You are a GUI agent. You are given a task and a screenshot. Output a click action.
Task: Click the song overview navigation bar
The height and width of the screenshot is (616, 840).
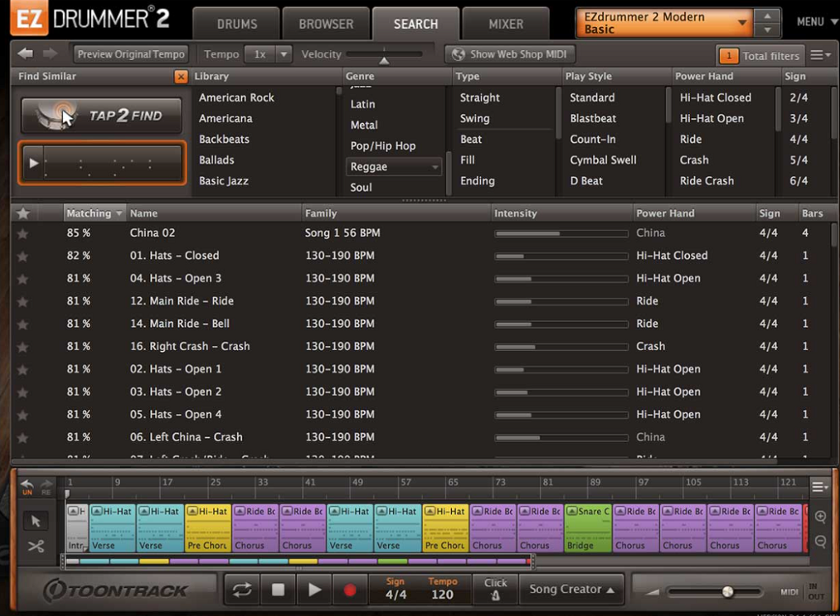click(x=298, y=561)
